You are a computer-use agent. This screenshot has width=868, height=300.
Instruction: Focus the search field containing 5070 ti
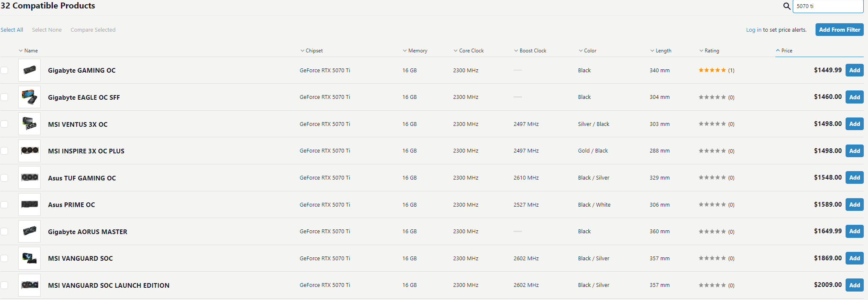(x=827, y=6)
